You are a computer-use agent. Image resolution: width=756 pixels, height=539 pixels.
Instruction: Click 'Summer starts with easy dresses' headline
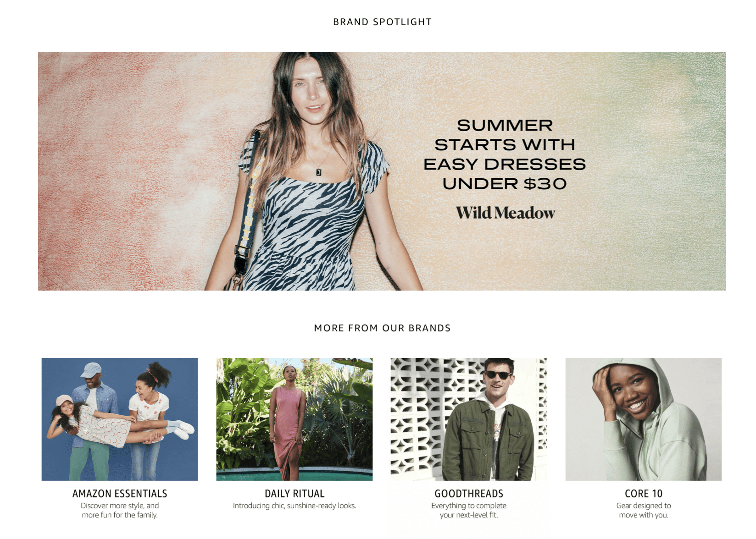(505, 154)
